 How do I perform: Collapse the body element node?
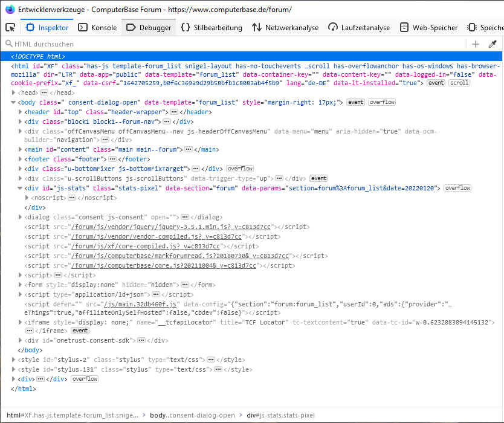[x=15, y=102]
